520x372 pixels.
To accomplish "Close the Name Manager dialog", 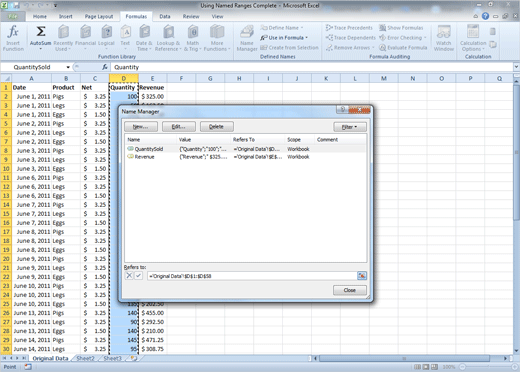I will tap(350, 290).
